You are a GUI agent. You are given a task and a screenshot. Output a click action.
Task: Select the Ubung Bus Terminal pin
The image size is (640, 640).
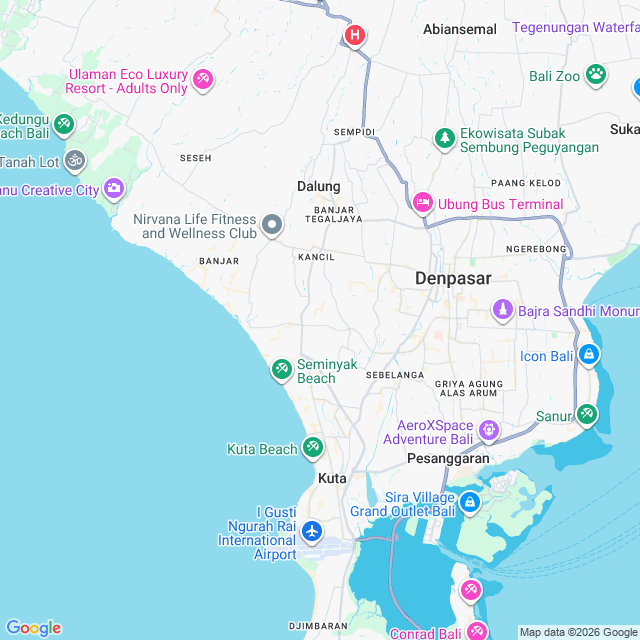click(x=423, y=203)
